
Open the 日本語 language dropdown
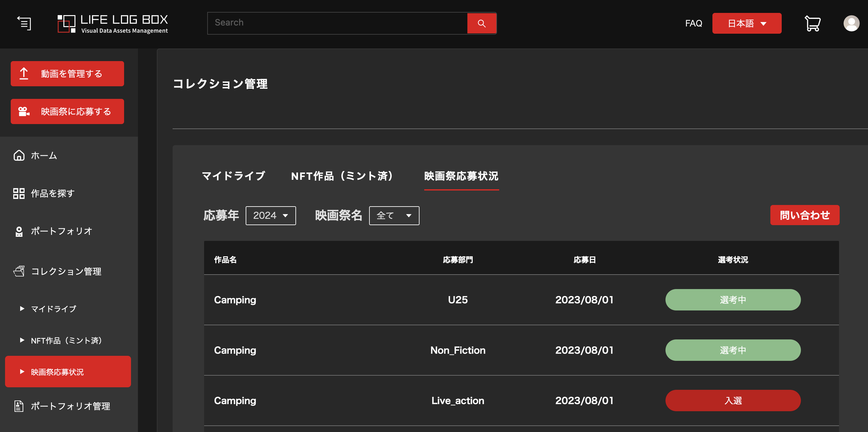pos(747,23)
